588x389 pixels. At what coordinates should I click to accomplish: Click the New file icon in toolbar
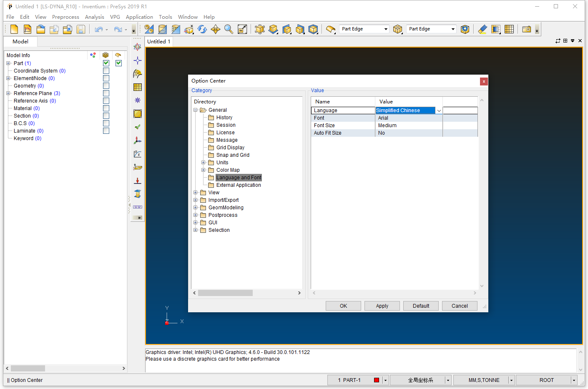(x=14, y=29)
